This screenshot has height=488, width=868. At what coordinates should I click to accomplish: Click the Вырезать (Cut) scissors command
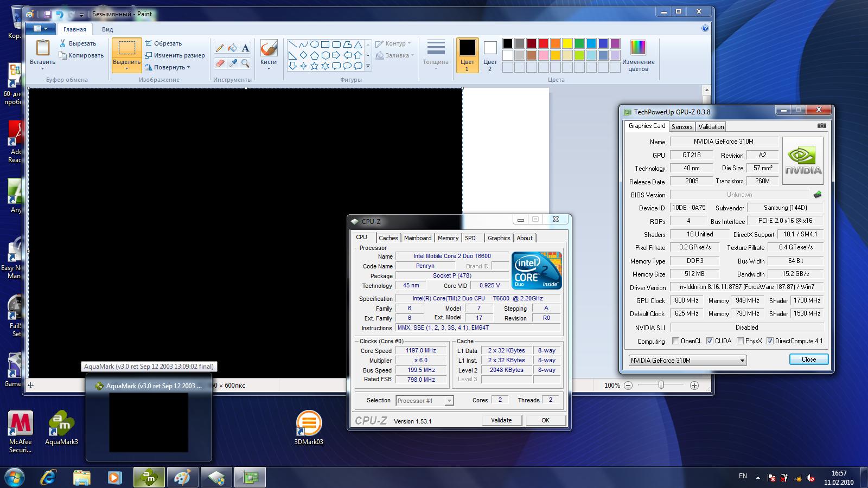(x=78, y=43)
